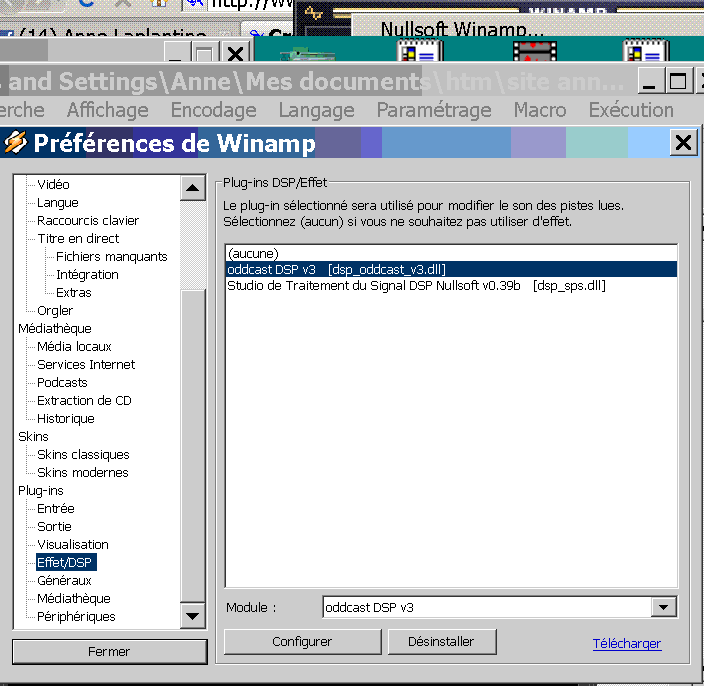Open Entrée plug-ins page
704x686 pixels.
click(x=56, y=508)
